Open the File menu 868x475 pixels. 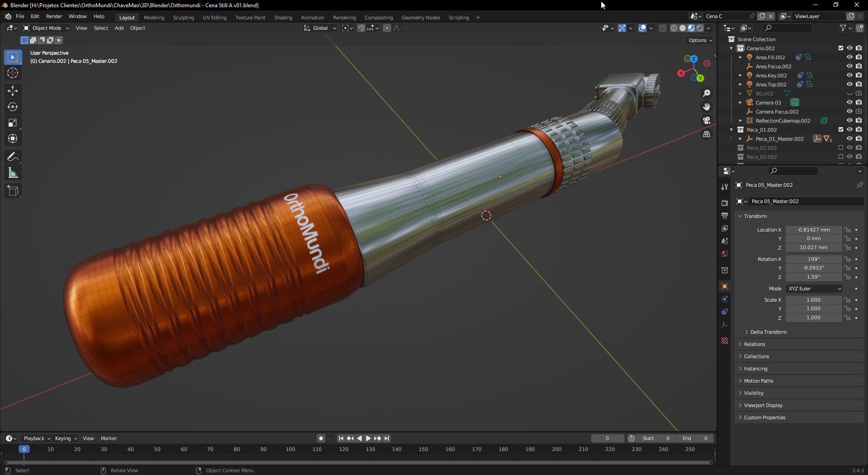click(x=20, y=16)
